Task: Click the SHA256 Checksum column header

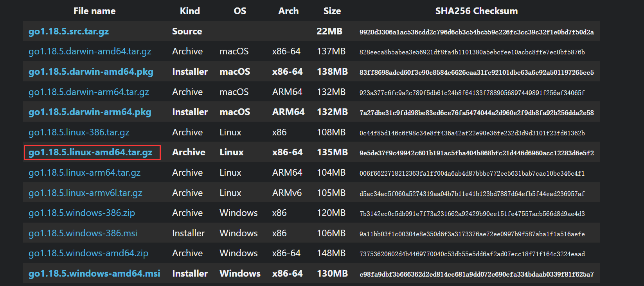Action: (x=476, y=11)
